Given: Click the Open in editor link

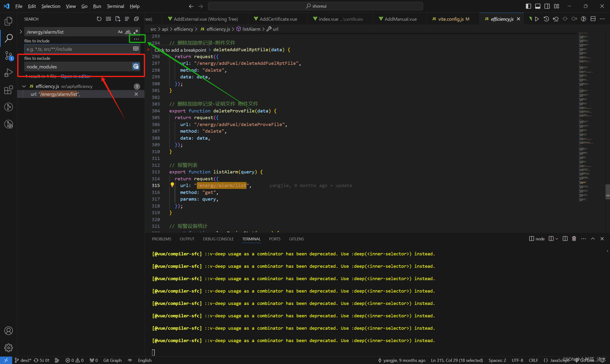Looking at the screenshot, I should 76,76.
